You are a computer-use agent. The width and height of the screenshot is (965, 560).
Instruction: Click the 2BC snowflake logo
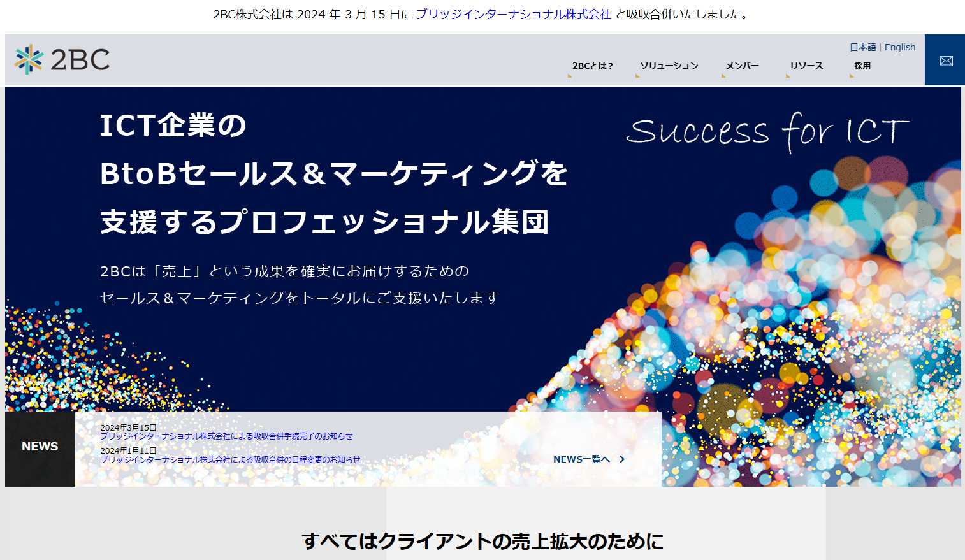pos(29,59)
